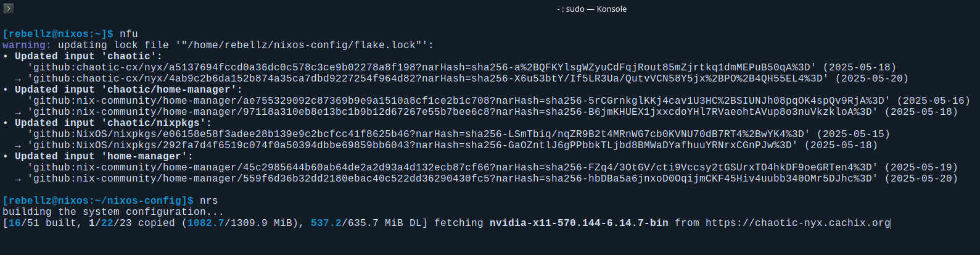Click the '[rebellz@nixos:~/nixos-config]$' prompt

(x=98, y=201)
